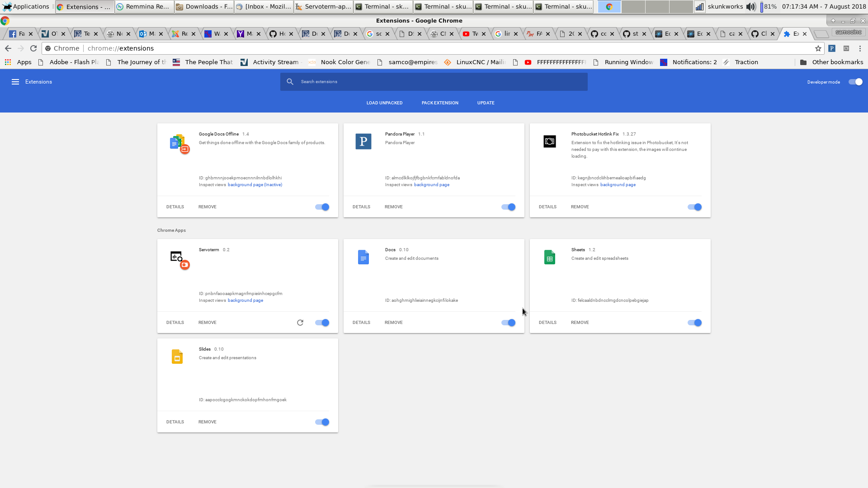Disable Photobucket Hotlink Fix extension
Image resolution: width=868 pixels, height=488 pixels.
(695, 207)
